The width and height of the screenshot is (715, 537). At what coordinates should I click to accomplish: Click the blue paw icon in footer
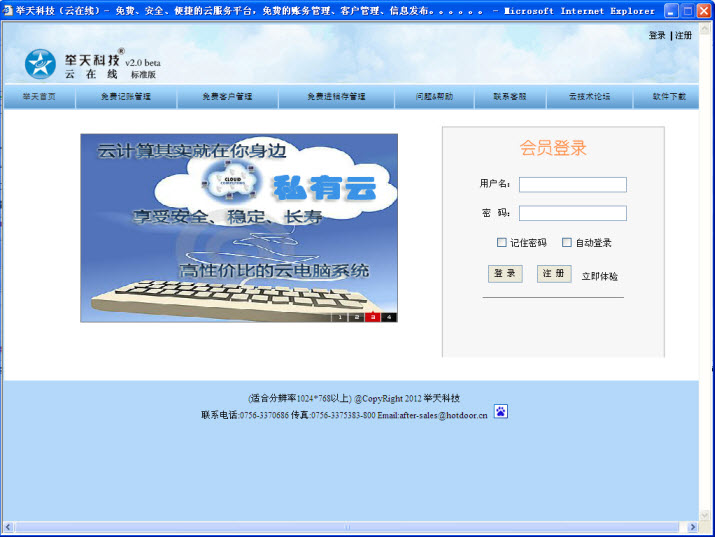pyautogui.click(x=501, y=412)
